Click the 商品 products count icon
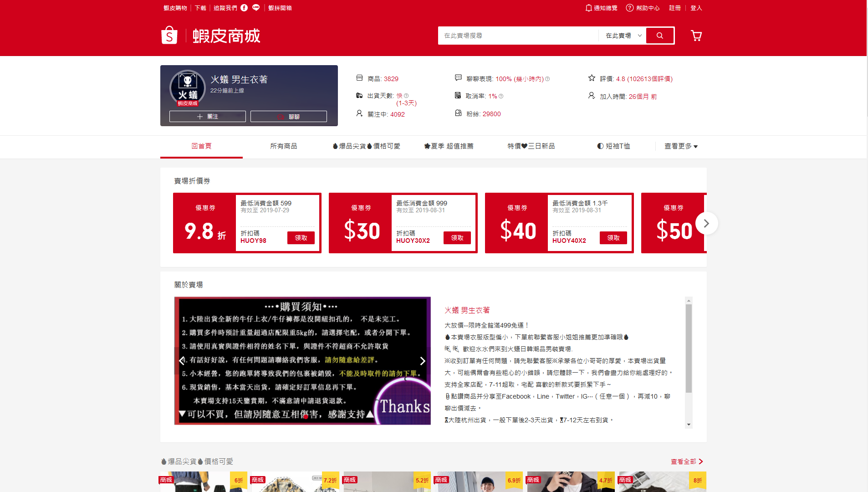The height and width of the screenshot is (492, 868). point(359,78)
